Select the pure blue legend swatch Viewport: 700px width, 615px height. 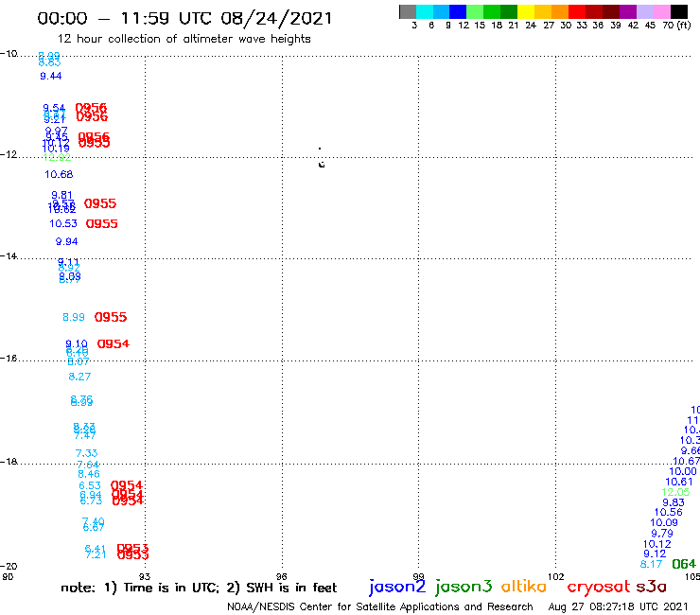point(458,12)
